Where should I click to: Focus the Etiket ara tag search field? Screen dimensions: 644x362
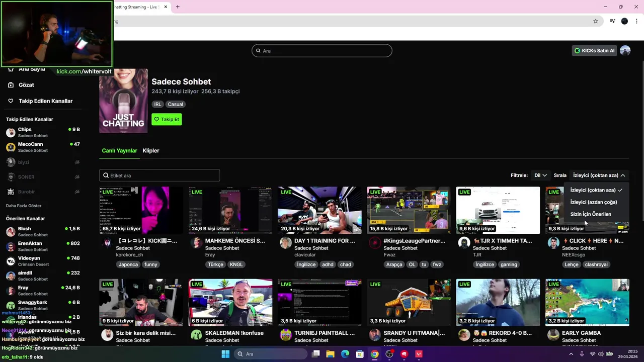coord(159,175)
